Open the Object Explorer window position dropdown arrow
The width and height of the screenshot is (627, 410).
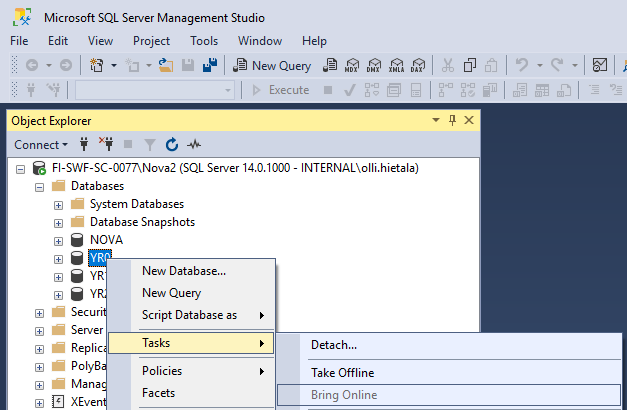pyautogui.click(x=435, y=120)
